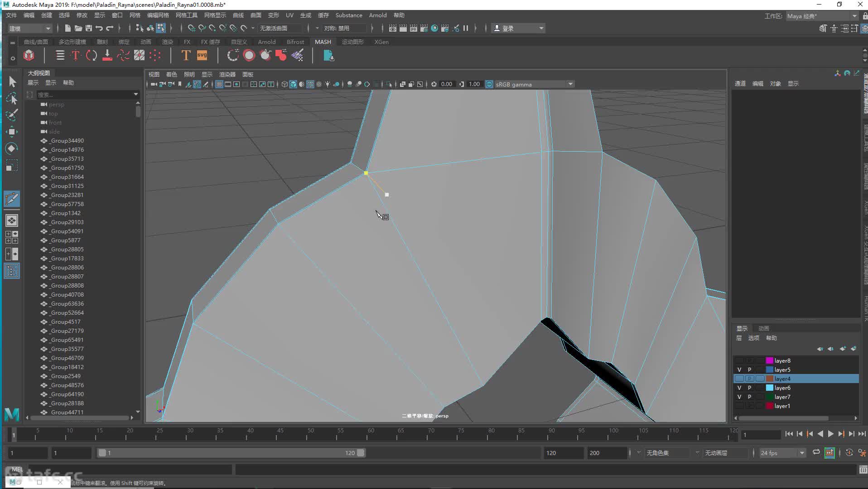Switch to the MASH shelf tab

[323, 42]
